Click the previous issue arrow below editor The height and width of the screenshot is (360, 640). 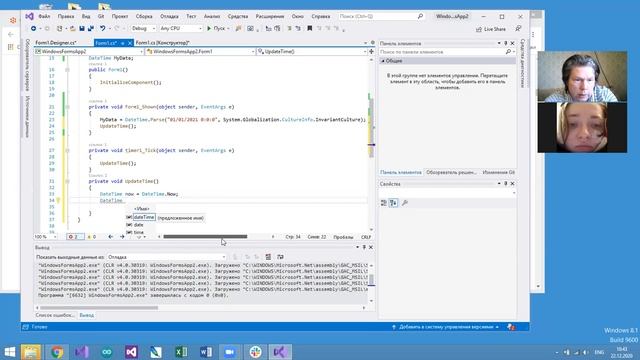(111, 237)
